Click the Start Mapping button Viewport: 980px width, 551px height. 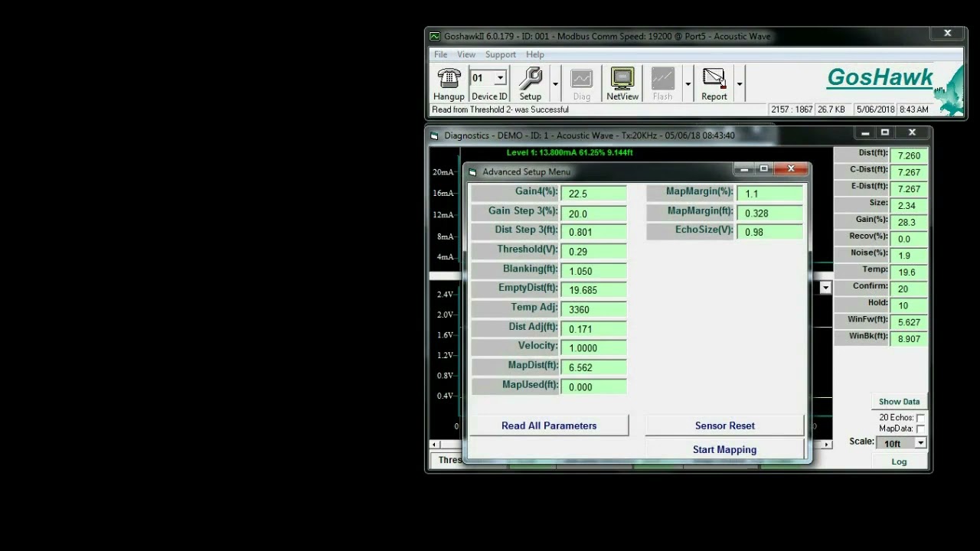pos(725,449)
